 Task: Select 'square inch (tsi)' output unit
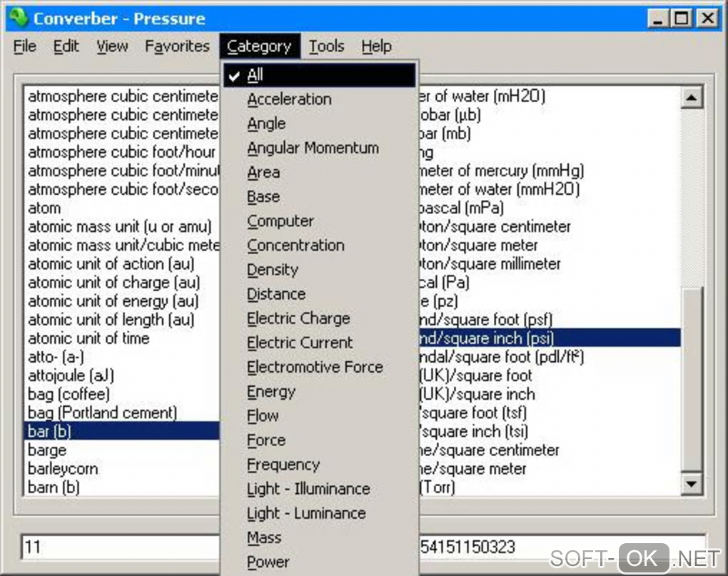point(550,431)
